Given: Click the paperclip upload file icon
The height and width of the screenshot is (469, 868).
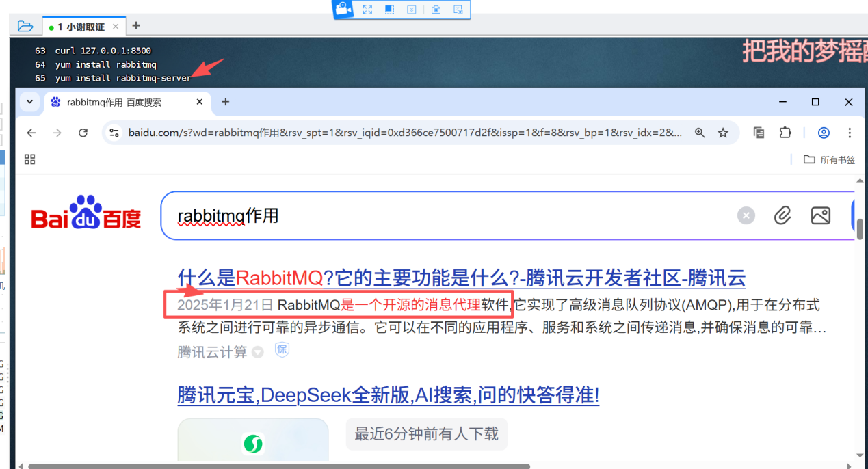Looking at the screenshot, I should coord(782,216).
